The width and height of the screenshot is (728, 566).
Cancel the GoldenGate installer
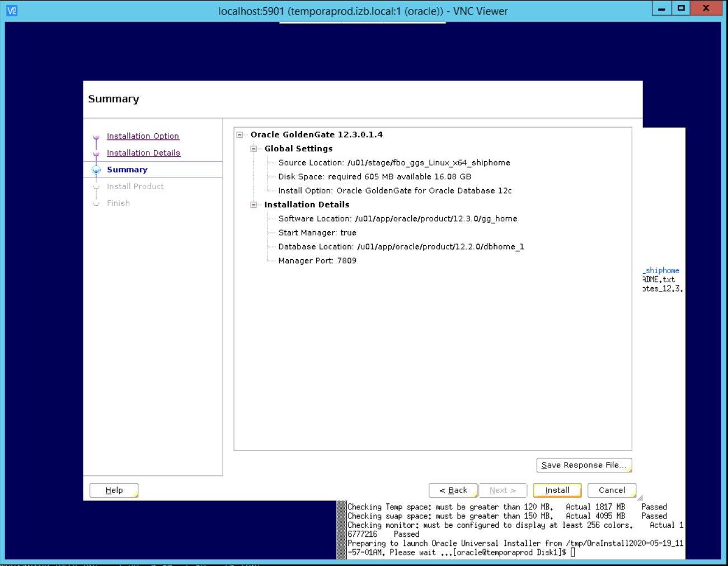(x=612, y=490)
